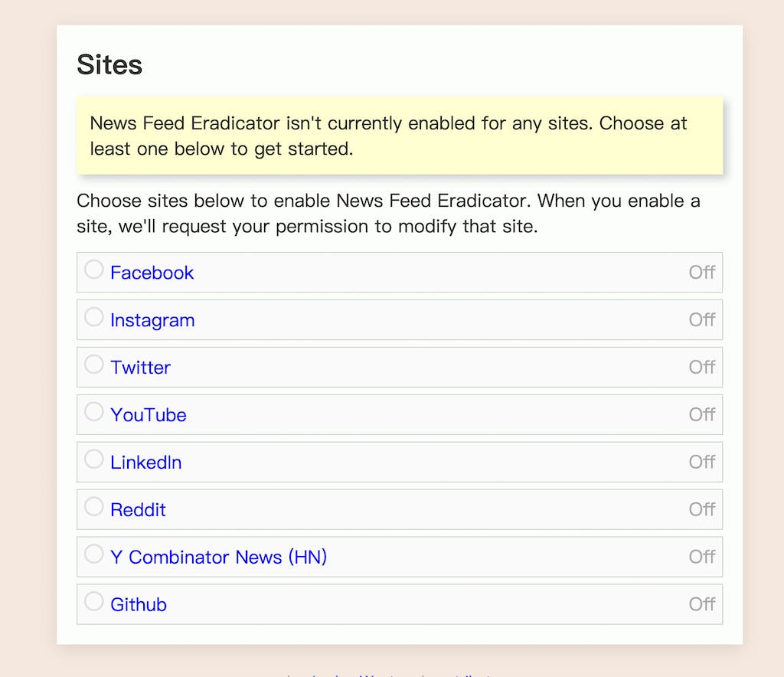Click the Off status for Github
The width and height of the screenshot is (784, 677).
point(701,604)
